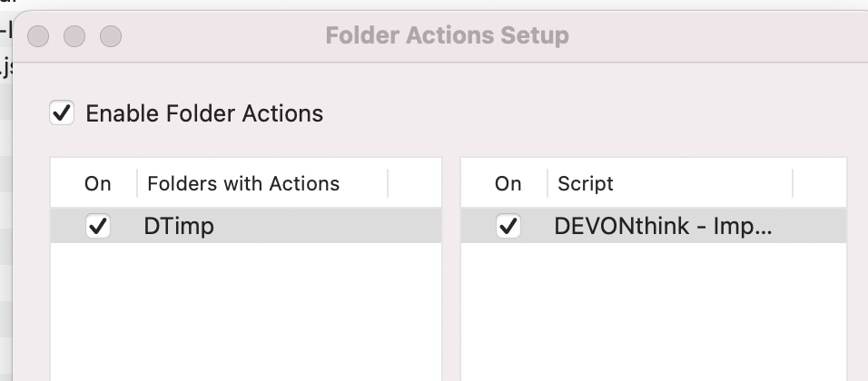Toggle the DTimp folder On checkbox
Image resolution: width=868 pixels, height=381 pixels.
(98, 226)
